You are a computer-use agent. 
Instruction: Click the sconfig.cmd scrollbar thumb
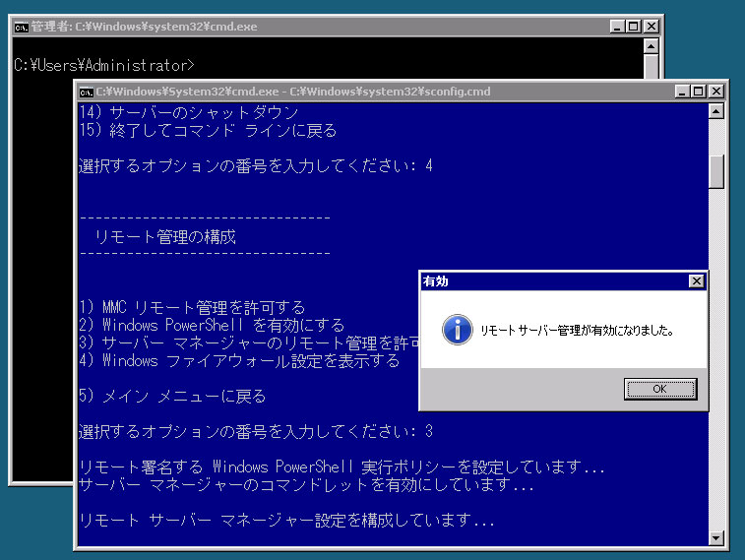pyautogui.click(x=716, y=171)
